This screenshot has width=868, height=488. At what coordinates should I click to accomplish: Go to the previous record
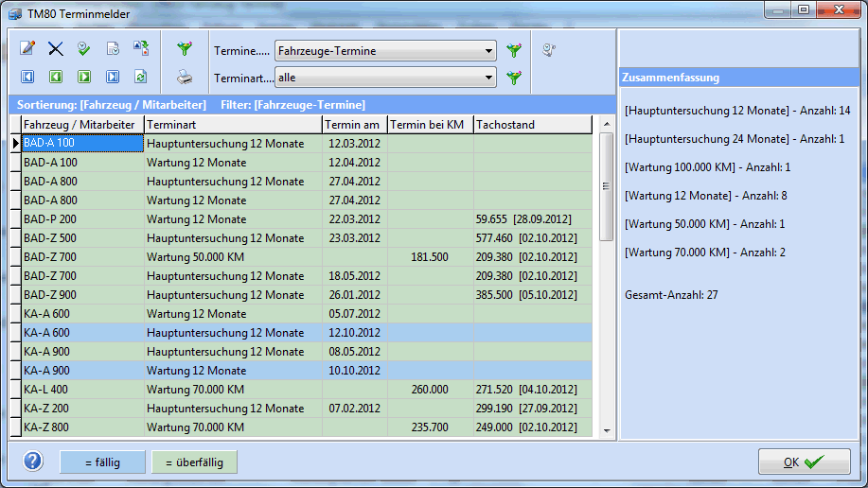(x=56, y=77)
